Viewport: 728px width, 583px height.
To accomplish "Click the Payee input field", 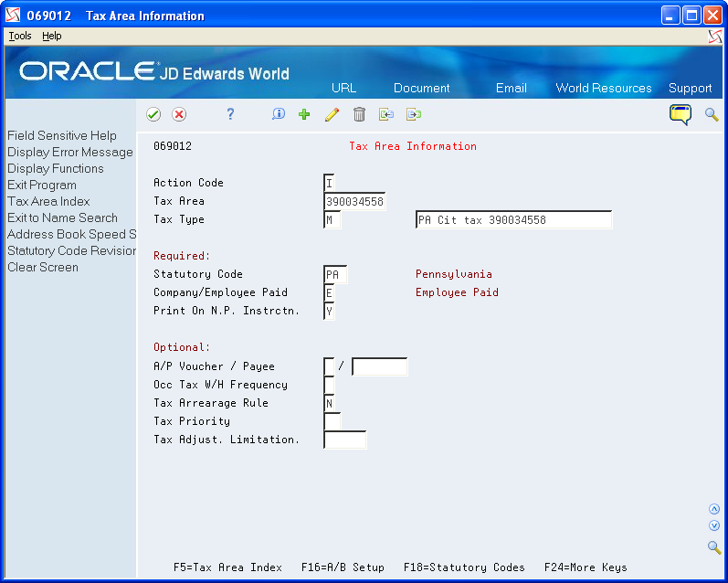I will 379,366.
